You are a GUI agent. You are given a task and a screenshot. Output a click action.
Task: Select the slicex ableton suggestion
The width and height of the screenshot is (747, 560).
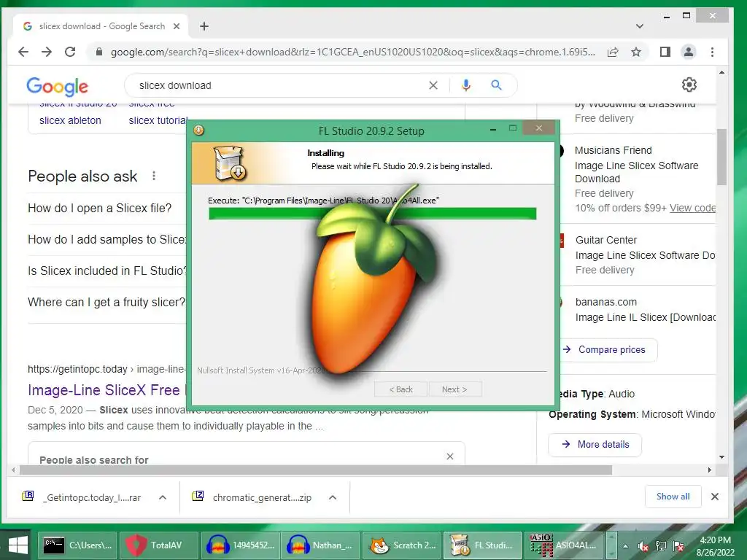click(x=70, y=120)
